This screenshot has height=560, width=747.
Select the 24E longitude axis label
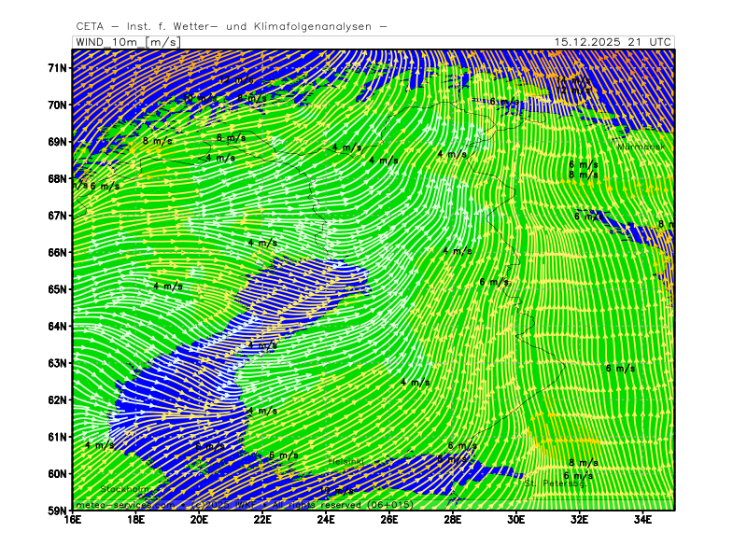coord(326,521)
